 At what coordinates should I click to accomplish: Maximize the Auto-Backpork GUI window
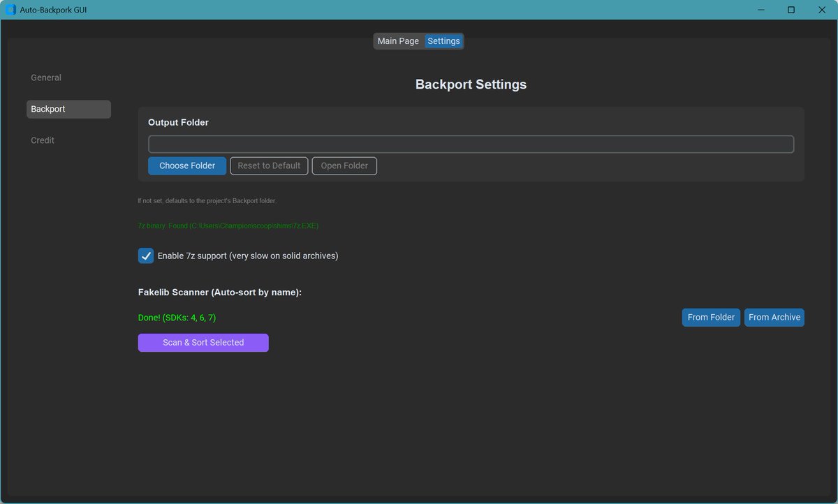pos(791,10)
